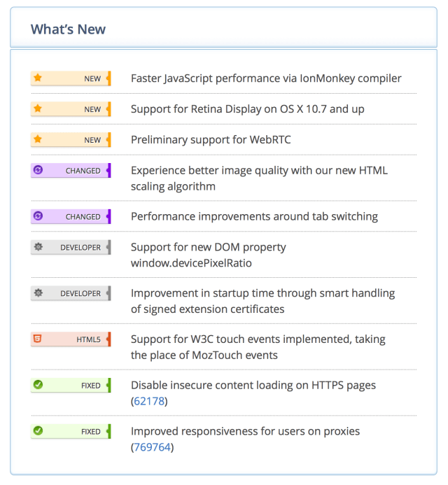Click green checkmark beside proxies fix
Screen dimensions: 448x485
click(x=38, y=431)
